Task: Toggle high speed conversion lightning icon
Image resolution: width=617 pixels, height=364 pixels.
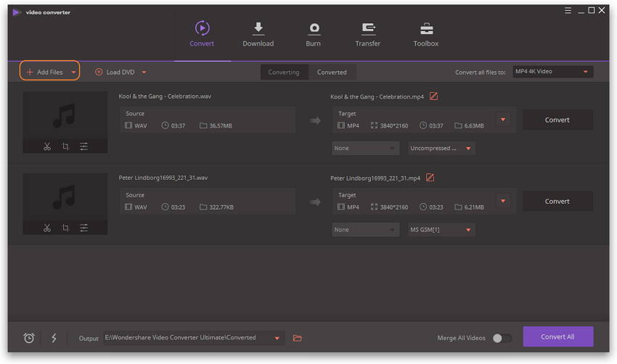Action: point(54,338)
